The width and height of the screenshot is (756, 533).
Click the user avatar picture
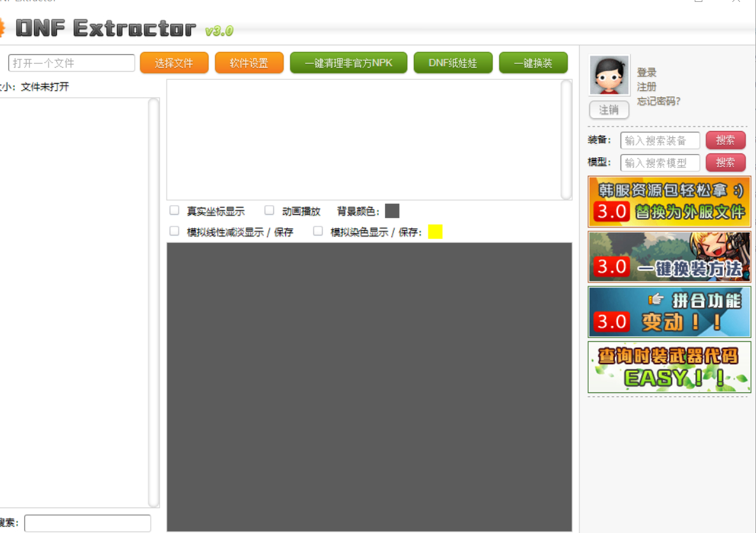click(x=609, y=75)
